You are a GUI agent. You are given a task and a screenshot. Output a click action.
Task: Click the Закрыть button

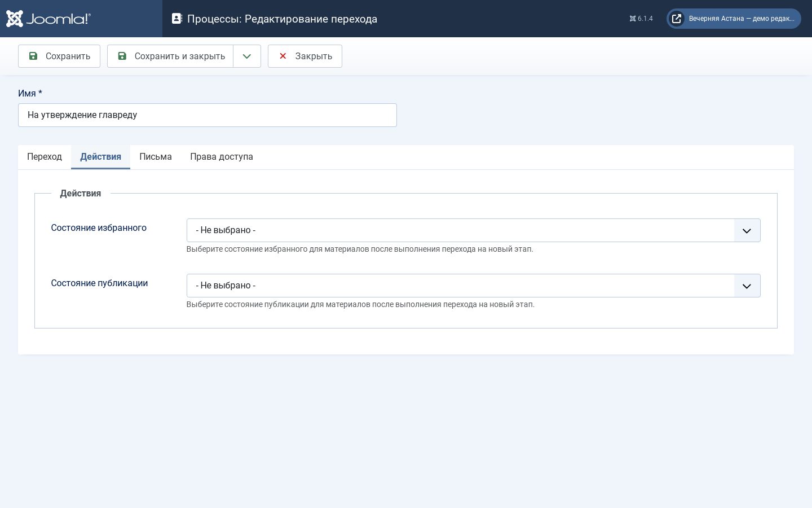(x=305, y=56)
